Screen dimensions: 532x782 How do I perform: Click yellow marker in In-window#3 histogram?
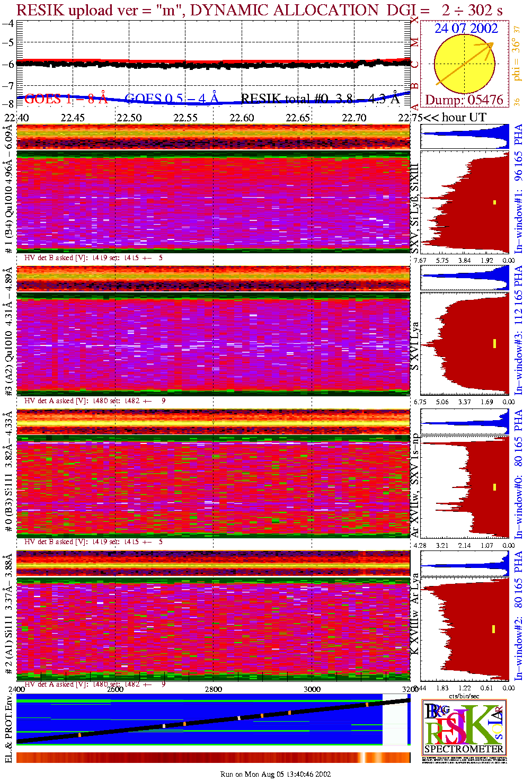(494, 343)
